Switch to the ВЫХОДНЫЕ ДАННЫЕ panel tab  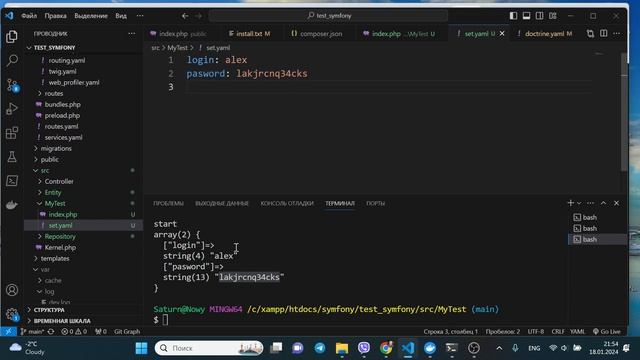pos(222,203)
